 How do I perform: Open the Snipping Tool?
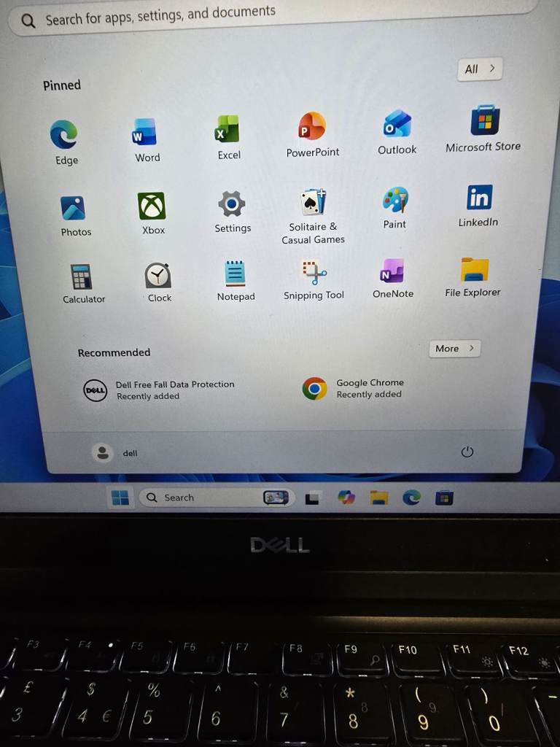click(x=314, y=273)
